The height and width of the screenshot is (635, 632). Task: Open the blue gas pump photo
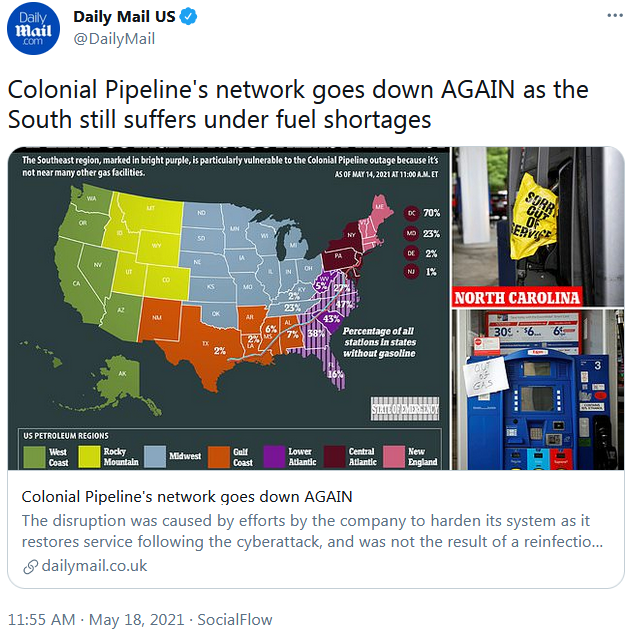pos(538,390)
